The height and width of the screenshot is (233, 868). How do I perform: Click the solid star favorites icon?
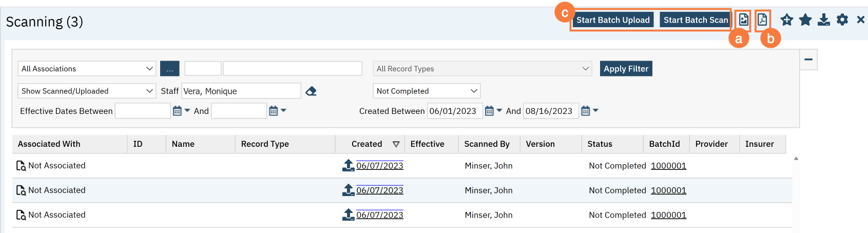(x=805, y=20)
